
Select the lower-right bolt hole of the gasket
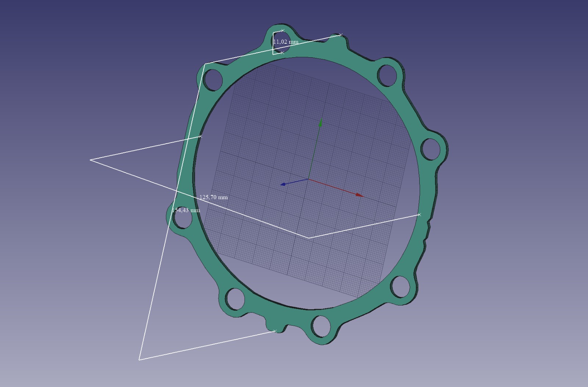click(x=400, y=286)
